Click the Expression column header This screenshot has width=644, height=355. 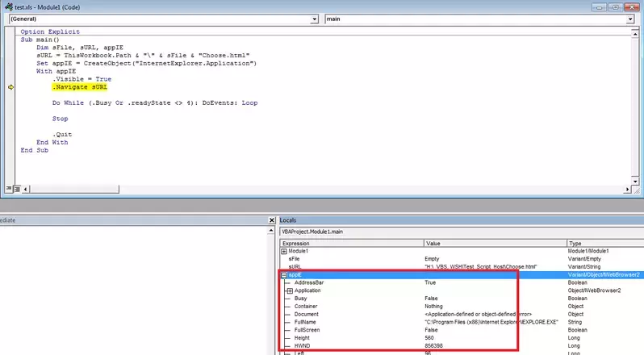[x=352, y=244]
